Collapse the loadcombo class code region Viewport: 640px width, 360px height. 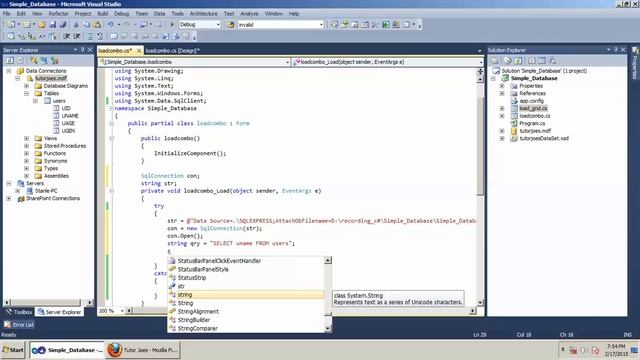(x=111, y=123)
